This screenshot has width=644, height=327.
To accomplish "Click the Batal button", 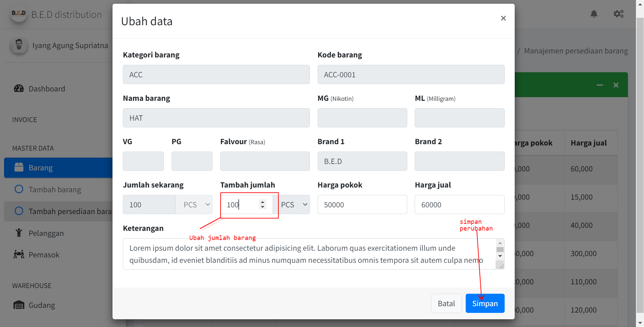I will tap(446, 303).
